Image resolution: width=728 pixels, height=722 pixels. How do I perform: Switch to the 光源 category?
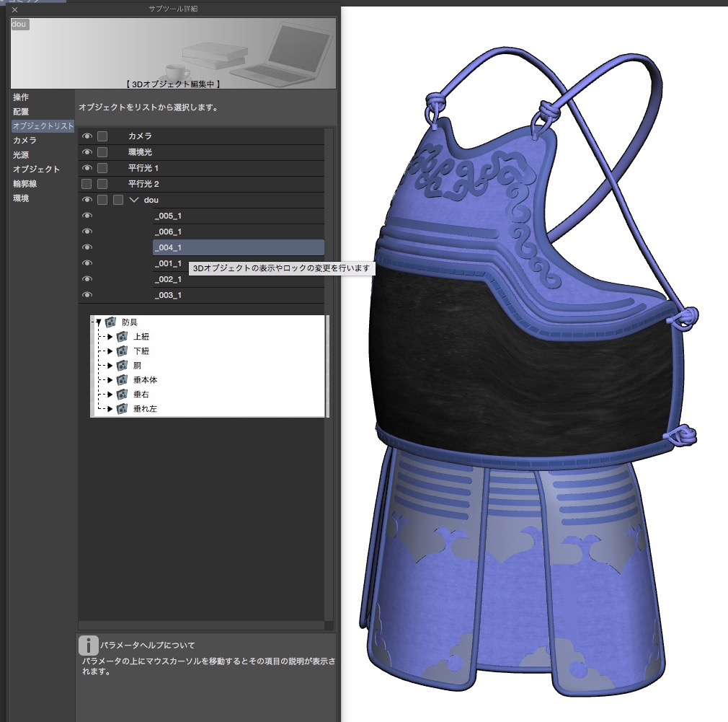[x=21, y=154]
